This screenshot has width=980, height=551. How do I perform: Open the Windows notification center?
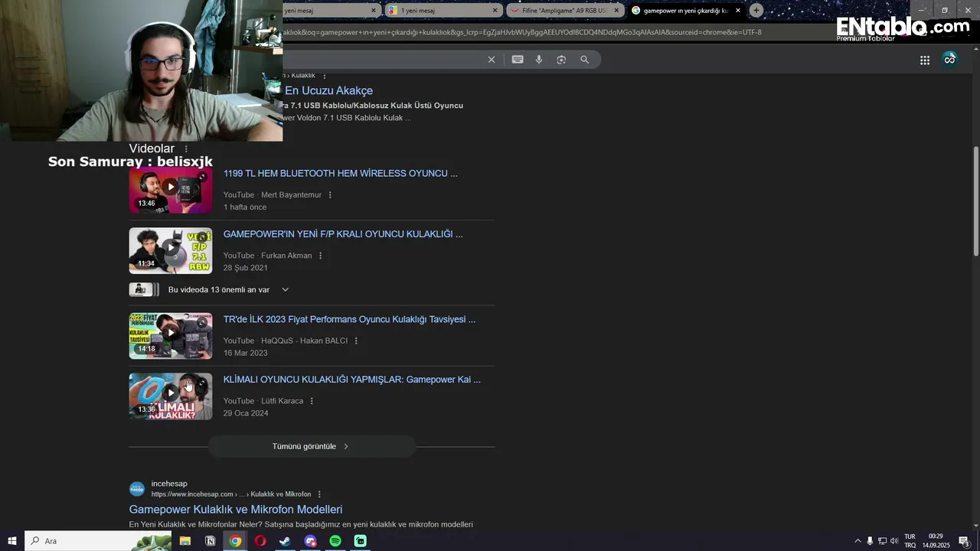(x=964, y=541)
